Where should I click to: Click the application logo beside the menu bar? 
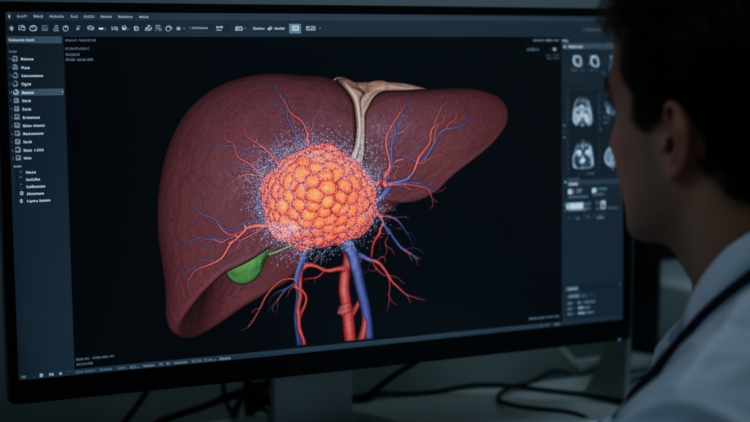tap(9, 16)
